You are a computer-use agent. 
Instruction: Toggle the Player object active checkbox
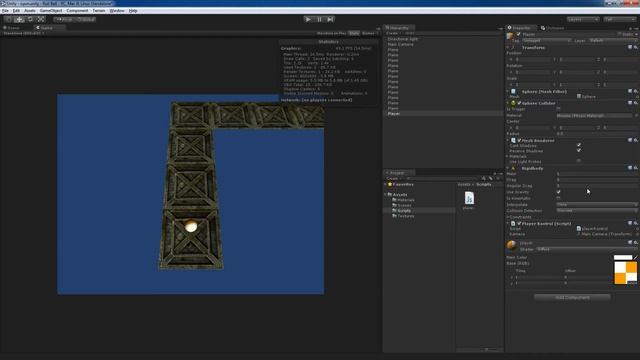(x=518, y=34)
